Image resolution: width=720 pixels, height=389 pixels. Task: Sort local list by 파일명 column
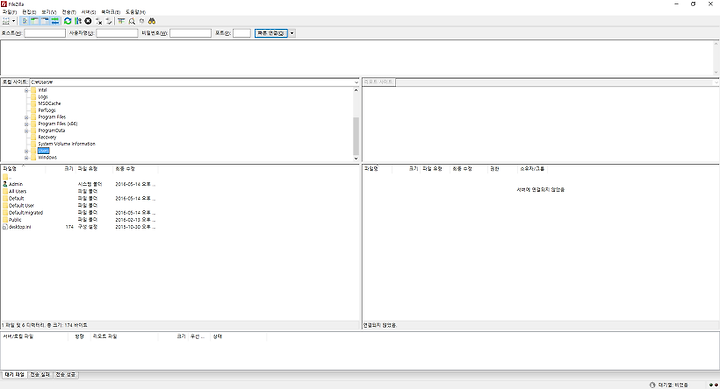click(23, 169)
